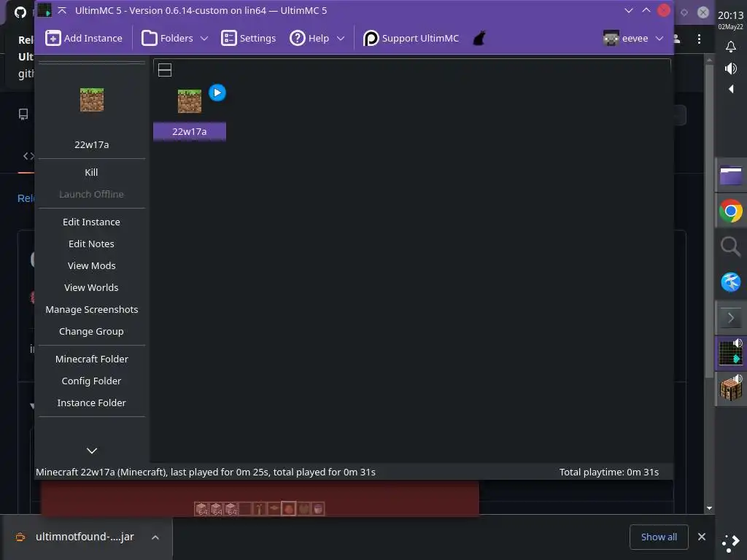Click the GitHub logo in the browser tab
Viewport: 747px width, 560px height.
pyautogui.click(x=20, y=12)
